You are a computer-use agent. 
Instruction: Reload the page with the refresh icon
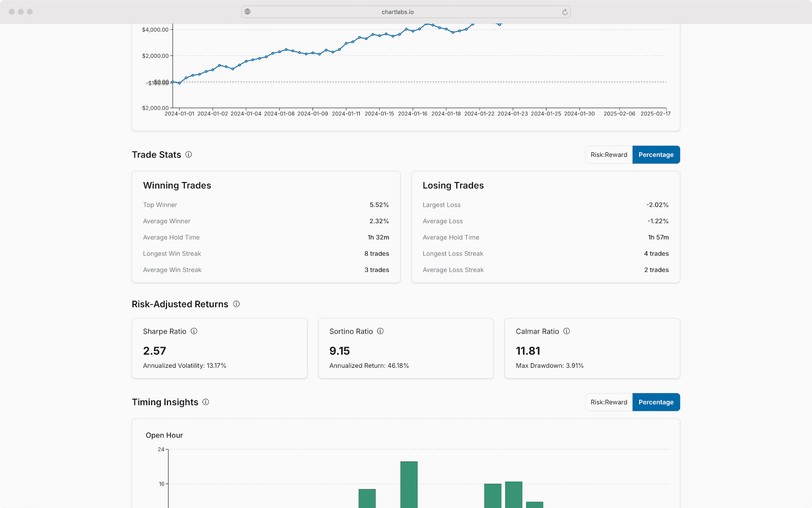point(565,12)
